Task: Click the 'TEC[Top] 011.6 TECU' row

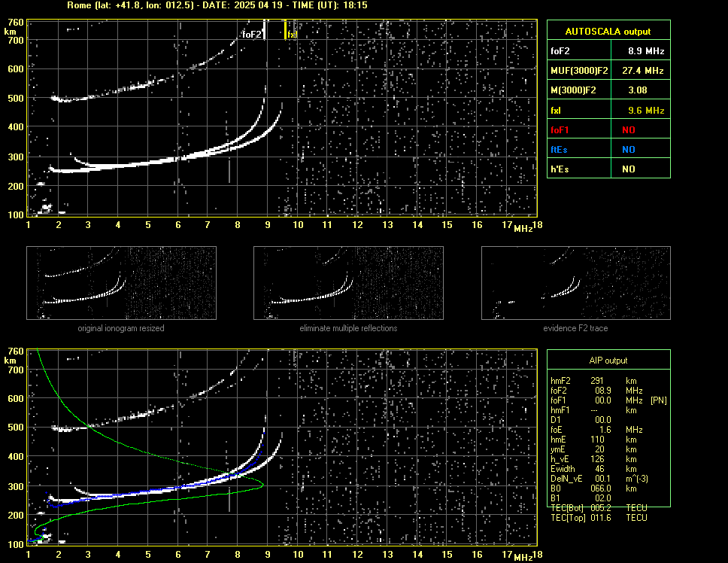Action: [599, 517]
